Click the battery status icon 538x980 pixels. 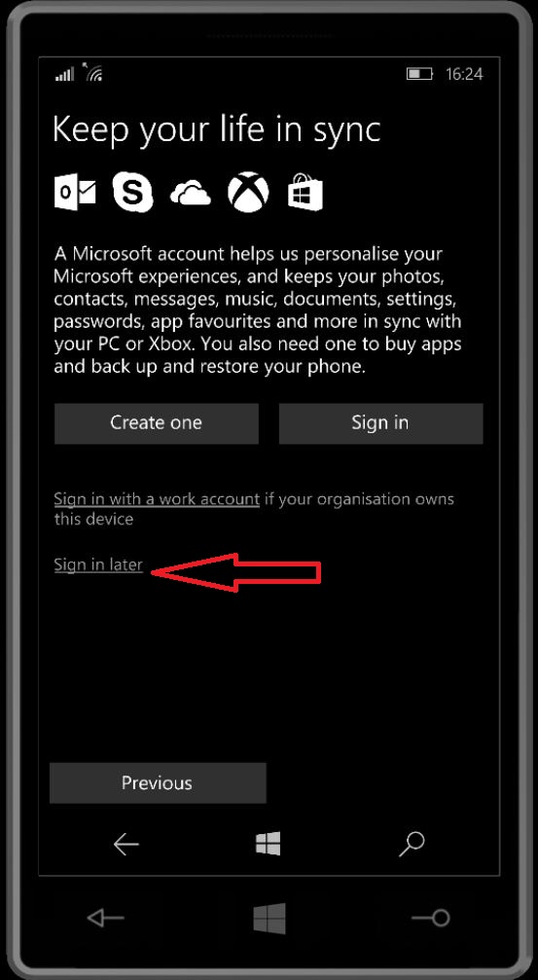point(420,74)
